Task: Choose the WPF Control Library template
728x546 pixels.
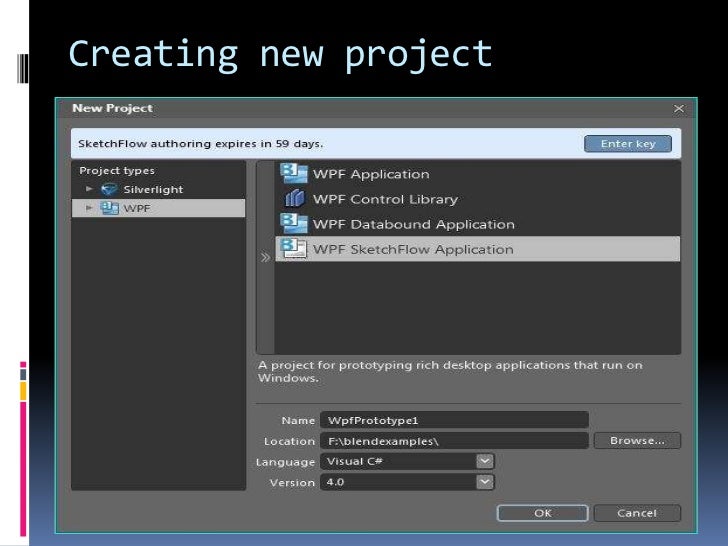Action: [x=478, y=199]
